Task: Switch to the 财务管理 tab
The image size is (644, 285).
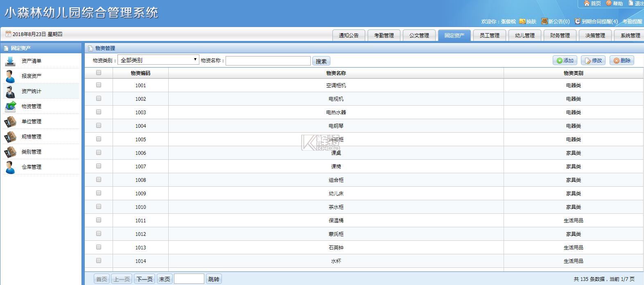Action: point(560,36)
